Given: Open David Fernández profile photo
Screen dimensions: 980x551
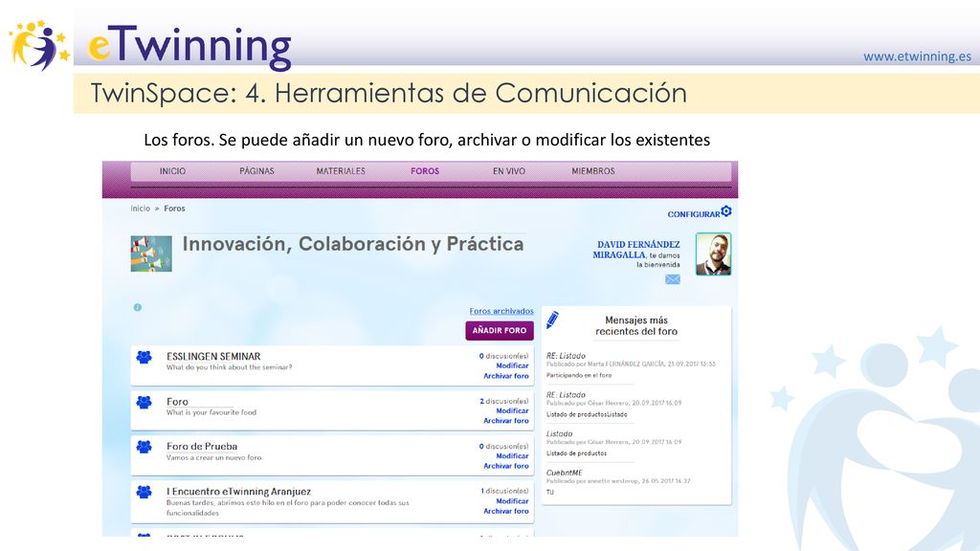Looking at the screenshot, I should click(713, 253).
